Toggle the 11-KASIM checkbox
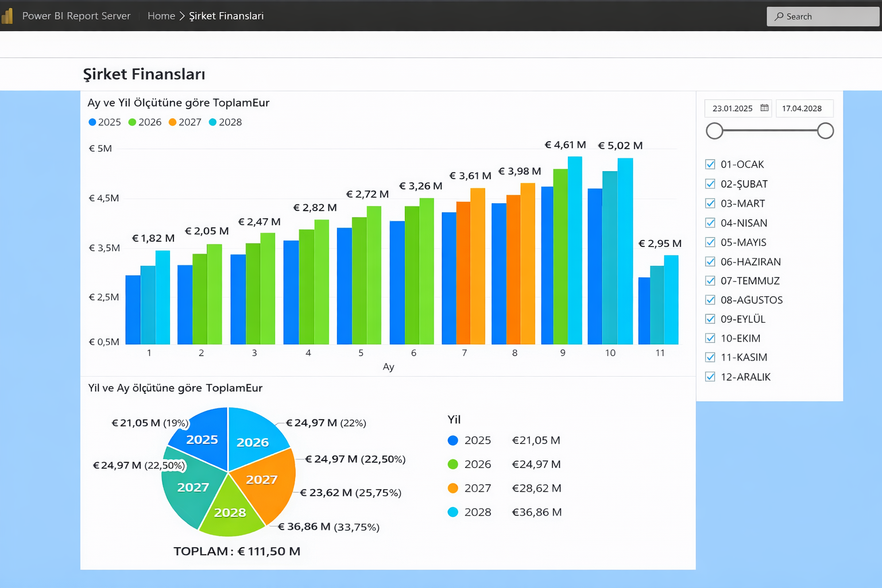The width and height of the screenshot is (882, 588). pos(710,357)
